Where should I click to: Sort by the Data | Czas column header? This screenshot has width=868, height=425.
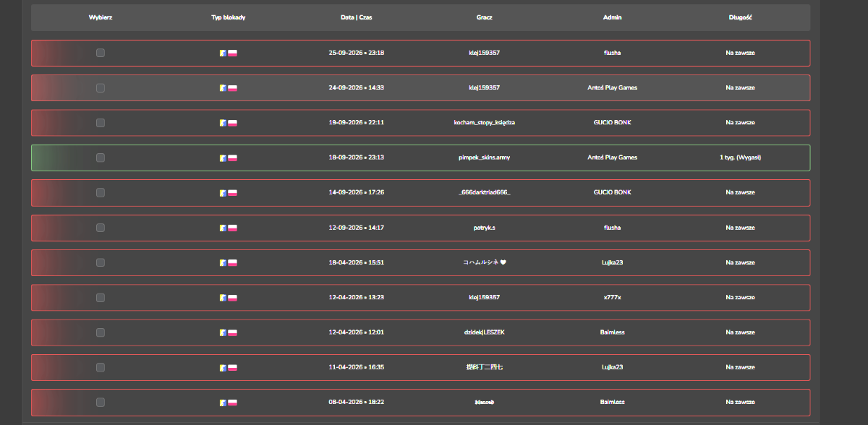click(x=357, y=17)
